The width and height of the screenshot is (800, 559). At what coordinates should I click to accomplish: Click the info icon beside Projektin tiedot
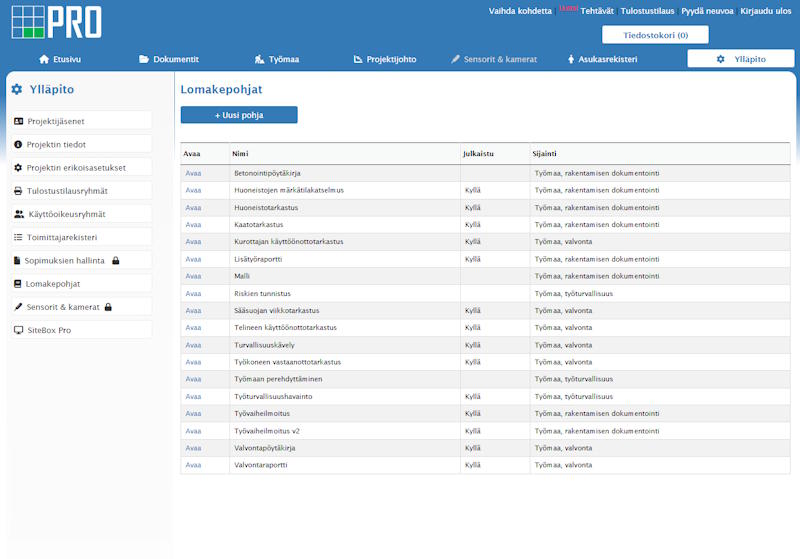(x=18, y=144)
